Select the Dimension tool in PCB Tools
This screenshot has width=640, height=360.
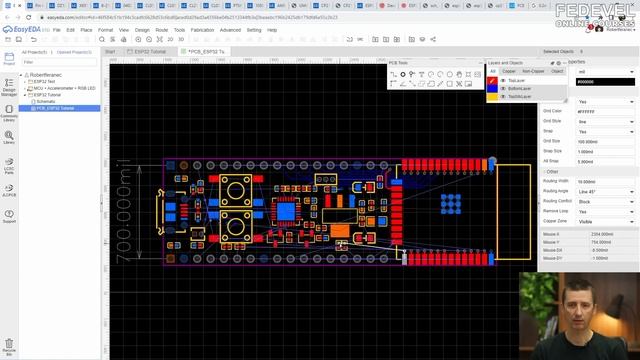[440, 84]
